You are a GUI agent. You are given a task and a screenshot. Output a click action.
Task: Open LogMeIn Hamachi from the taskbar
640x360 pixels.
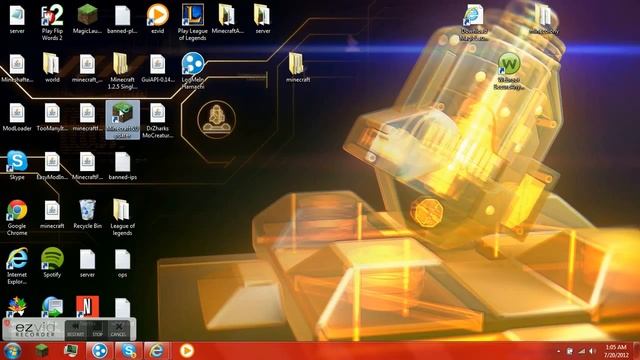(100, 351)
